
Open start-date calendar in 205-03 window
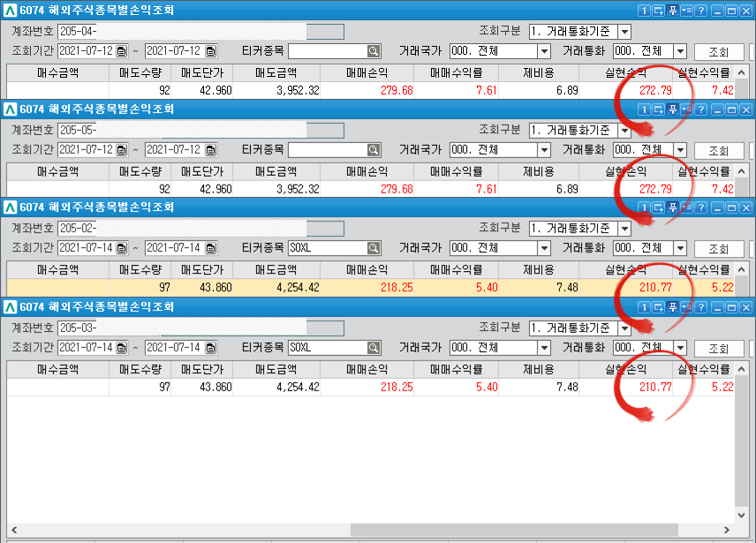tap(122, 348)
